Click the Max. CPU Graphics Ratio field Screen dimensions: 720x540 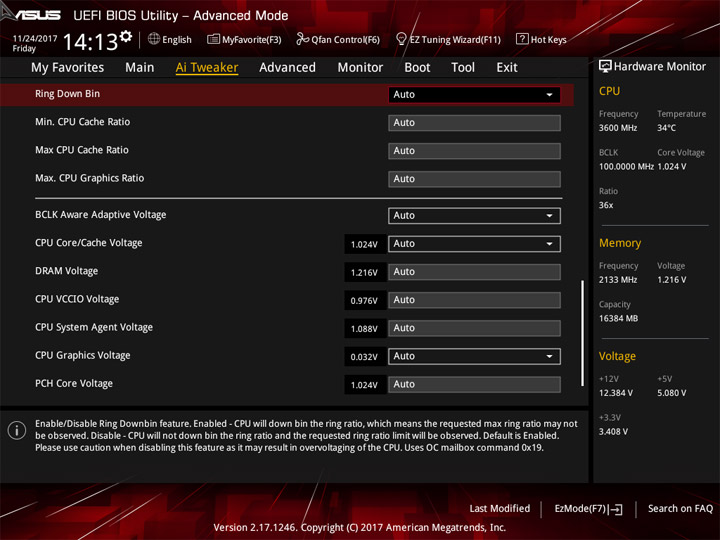(474, 179)
